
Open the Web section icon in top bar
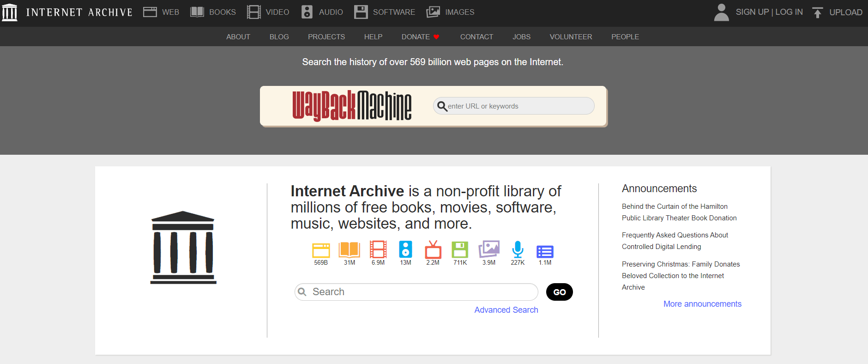coord(150,12)
